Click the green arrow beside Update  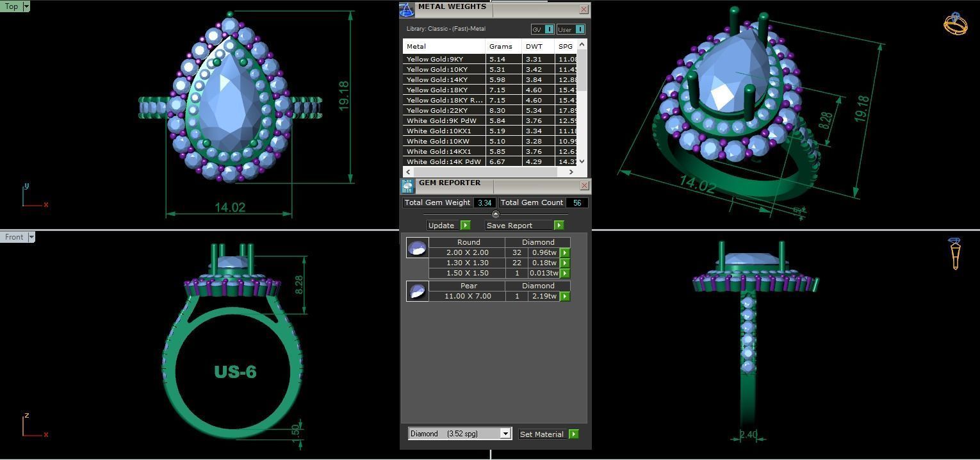click(x=466, y=226)
